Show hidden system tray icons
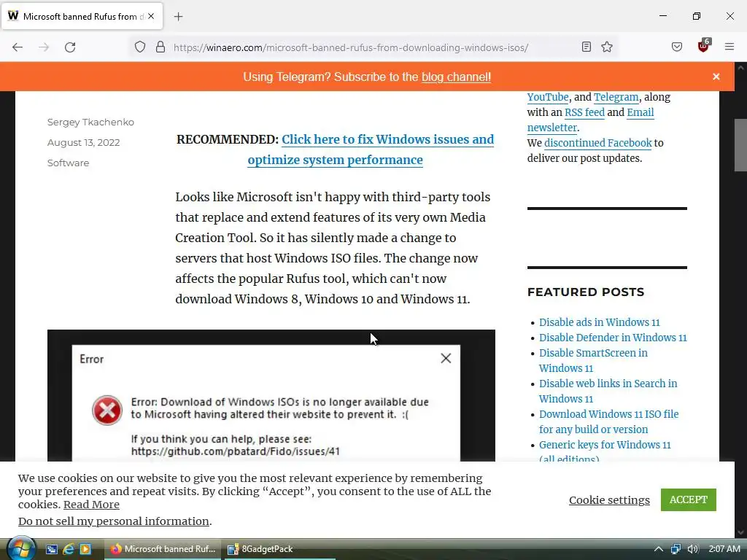This screenshot has height=560, width=747. click(659, 549)
